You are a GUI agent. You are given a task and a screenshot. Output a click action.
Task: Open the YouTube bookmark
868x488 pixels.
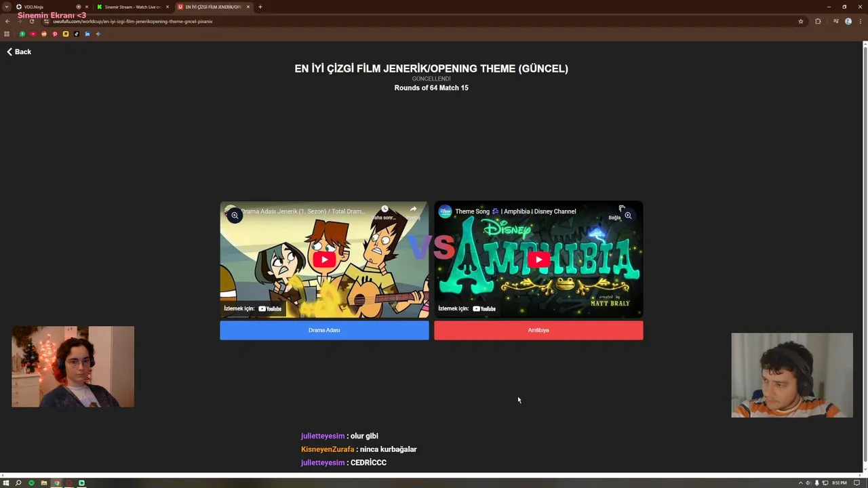pyautogui.click(x=33, y=34)
